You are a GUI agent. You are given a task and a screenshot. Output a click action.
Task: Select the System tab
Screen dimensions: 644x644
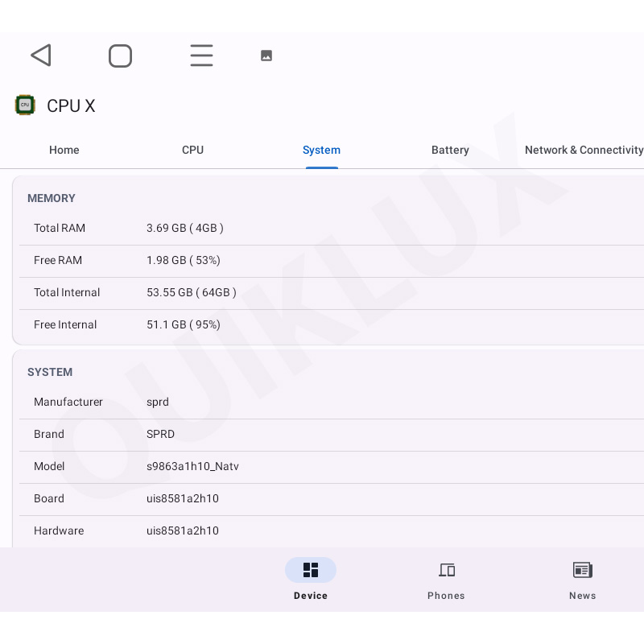pos(321,151)
